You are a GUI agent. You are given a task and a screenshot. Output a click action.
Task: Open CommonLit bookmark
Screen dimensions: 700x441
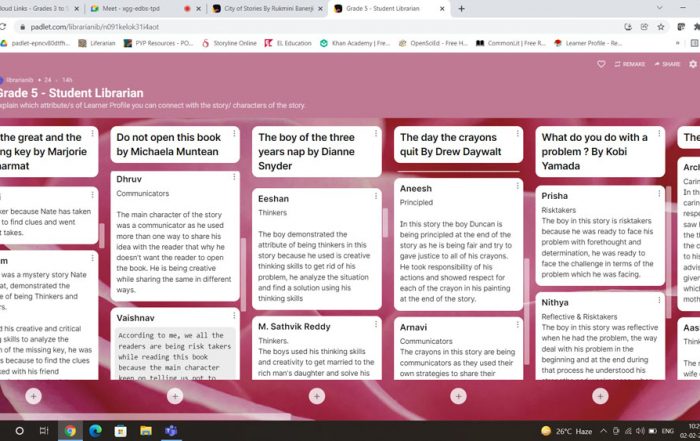coord(511,43)
